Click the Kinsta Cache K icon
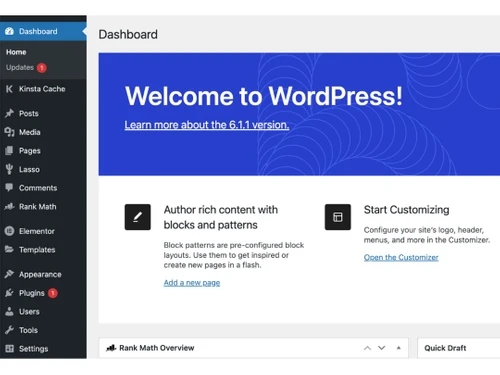The image size is (500, 375). pyautogui.click(x=9, y=89)
